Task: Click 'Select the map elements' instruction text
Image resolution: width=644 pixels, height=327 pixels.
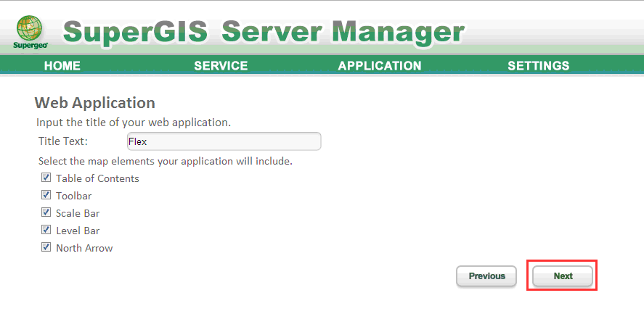Action: click(x=166, y=161)
